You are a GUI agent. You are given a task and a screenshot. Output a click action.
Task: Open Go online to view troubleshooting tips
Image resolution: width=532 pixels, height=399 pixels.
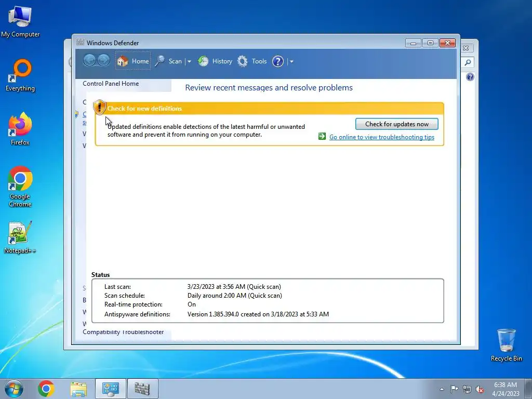(382, 137)
